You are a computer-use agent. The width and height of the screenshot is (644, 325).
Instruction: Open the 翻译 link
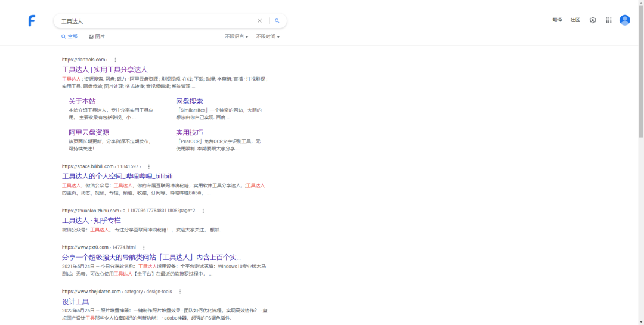pos(557,20)
